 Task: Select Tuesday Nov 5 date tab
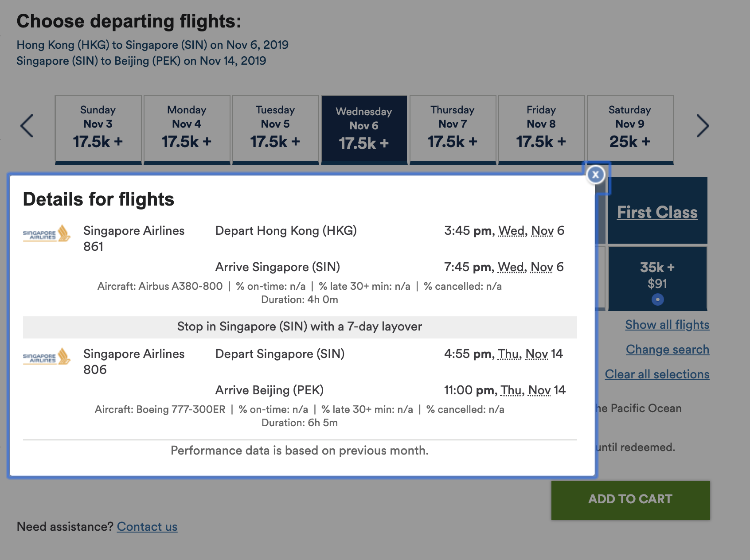(x=275, y=129)
